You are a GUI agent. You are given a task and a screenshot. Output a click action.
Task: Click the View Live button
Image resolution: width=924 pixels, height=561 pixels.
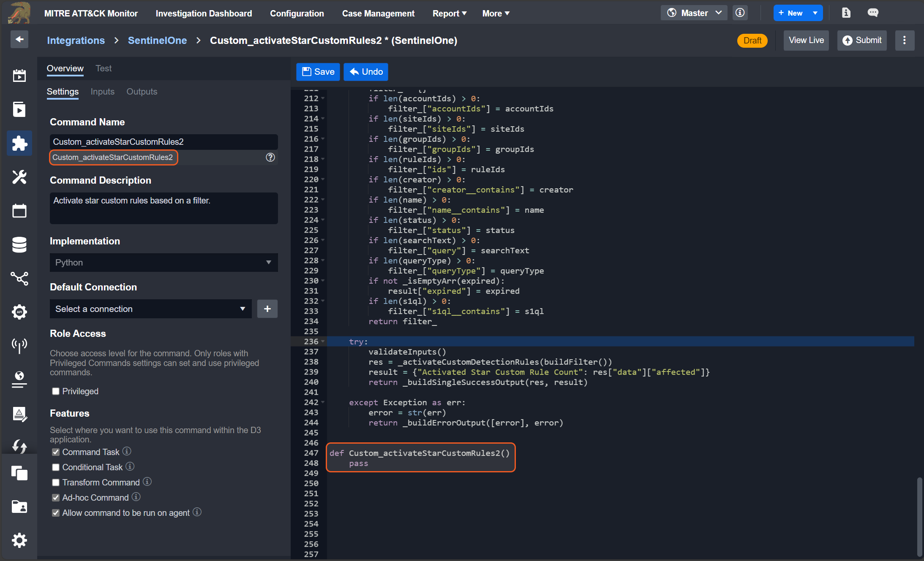pos(806,40)
